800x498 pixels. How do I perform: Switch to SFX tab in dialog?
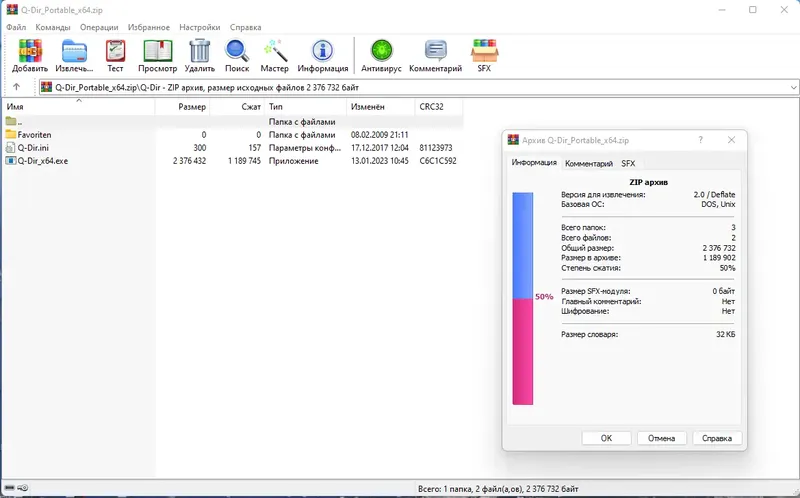628,163
